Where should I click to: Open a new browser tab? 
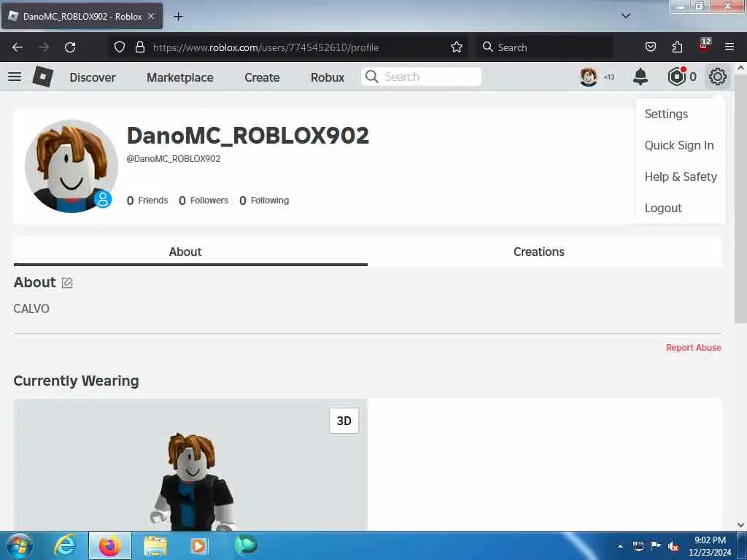[x=178, y=17]
